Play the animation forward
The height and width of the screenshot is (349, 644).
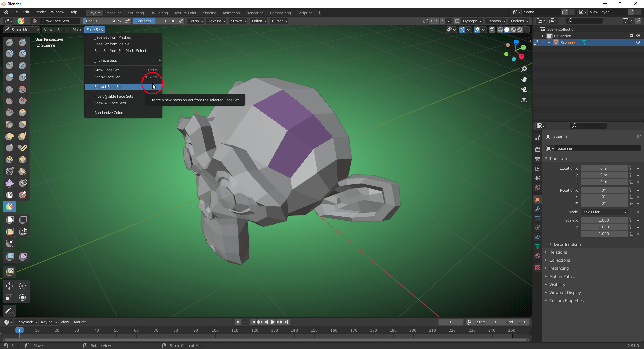[273, 322]
